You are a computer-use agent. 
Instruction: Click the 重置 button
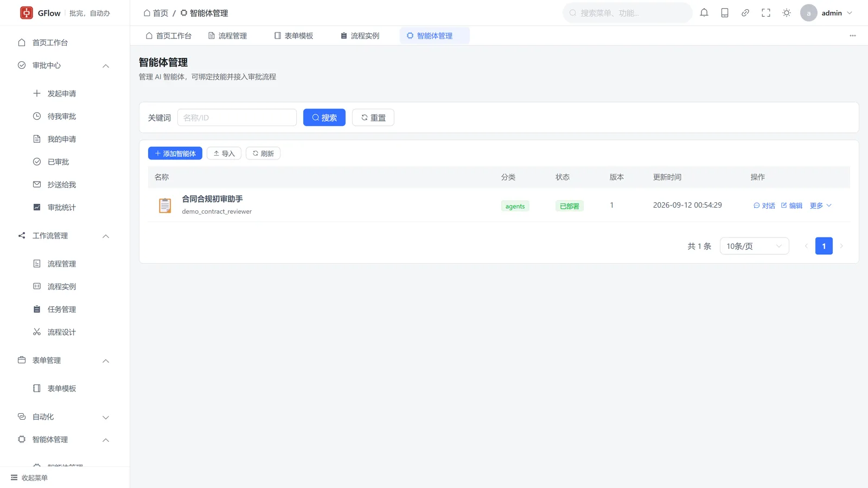point(373,118)
